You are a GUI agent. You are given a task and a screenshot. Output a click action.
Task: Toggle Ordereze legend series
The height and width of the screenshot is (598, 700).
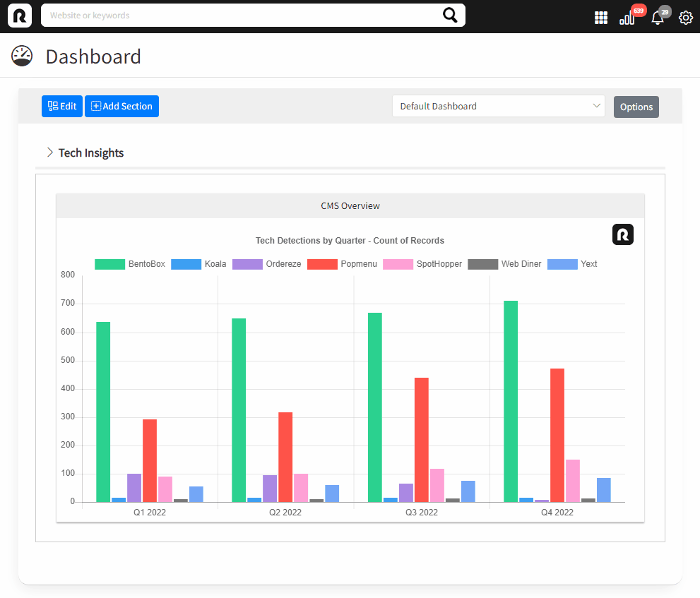tap(267, 264)
